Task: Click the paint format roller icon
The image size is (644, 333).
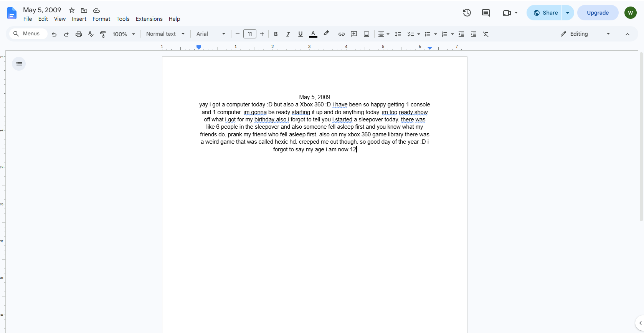Action: pos(103,34)
